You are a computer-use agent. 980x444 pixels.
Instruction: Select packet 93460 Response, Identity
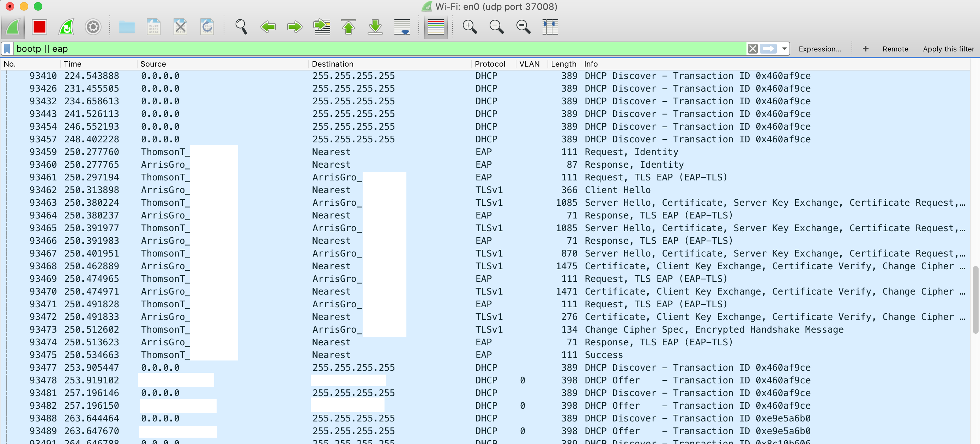(x=485, y=165)
